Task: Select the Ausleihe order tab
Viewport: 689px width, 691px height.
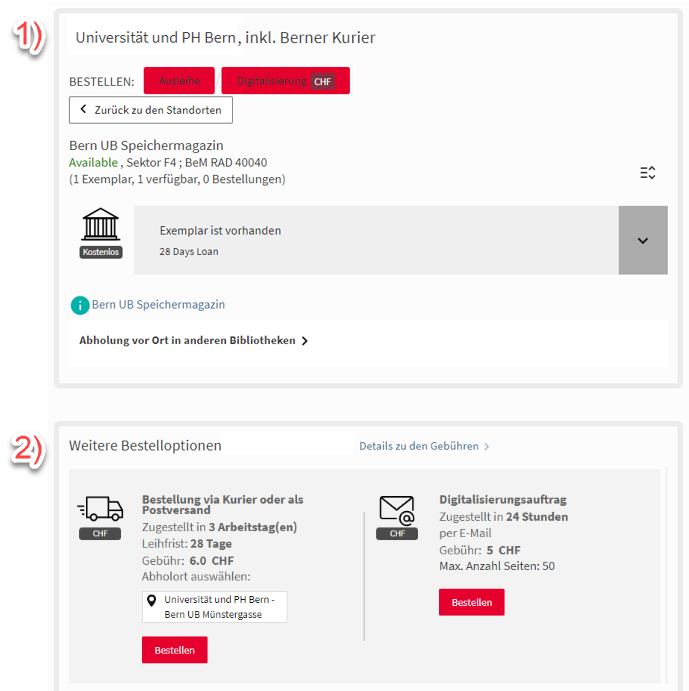Action: [179, 81]
